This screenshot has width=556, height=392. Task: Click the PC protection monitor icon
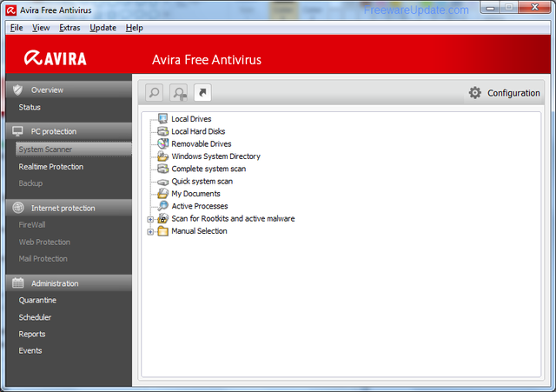pos(17,131)
